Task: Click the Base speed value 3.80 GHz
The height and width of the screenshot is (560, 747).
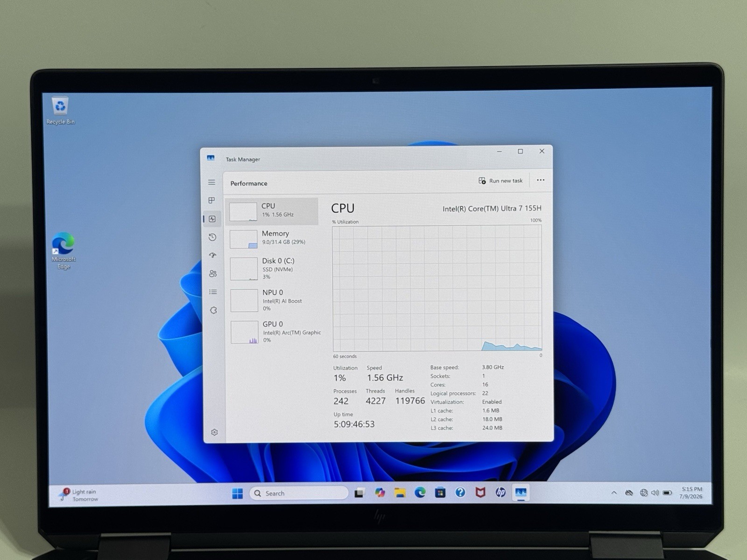Action: 493,367
